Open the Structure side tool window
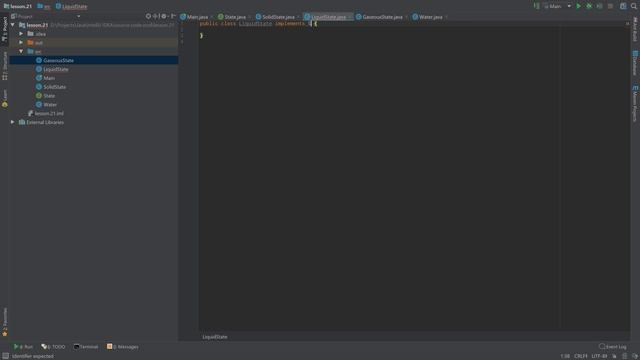Image resolution: width=640 pixels, height=360 pixels. pyautogui.click(x=4, y=66)
